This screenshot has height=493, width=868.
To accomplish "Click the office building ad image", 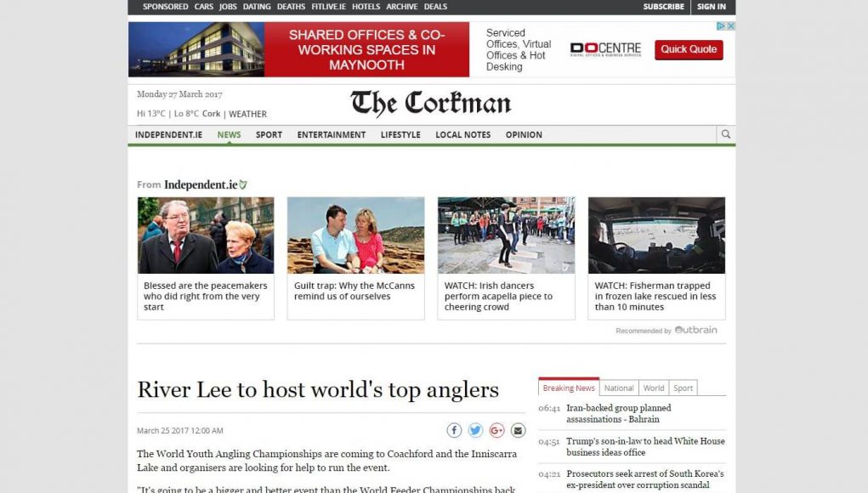I will [x=196, y=49].
